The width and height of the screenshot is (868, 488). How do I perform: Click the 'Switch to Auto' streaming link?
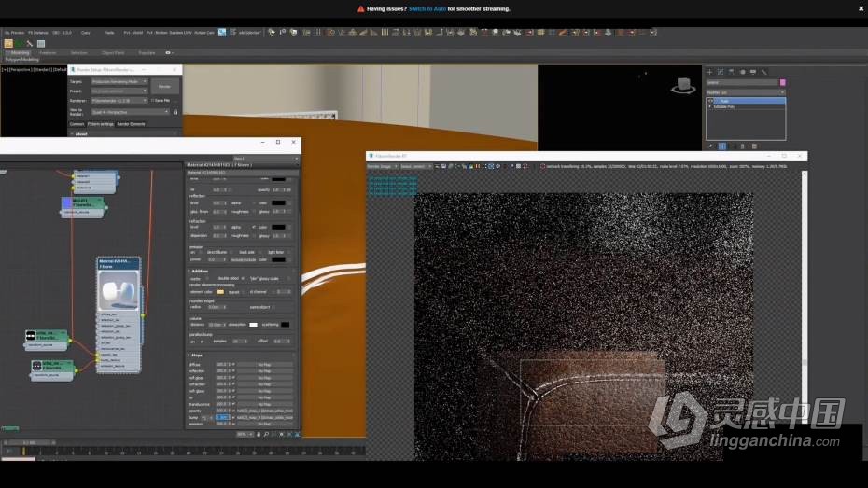[x=427, y=8]
